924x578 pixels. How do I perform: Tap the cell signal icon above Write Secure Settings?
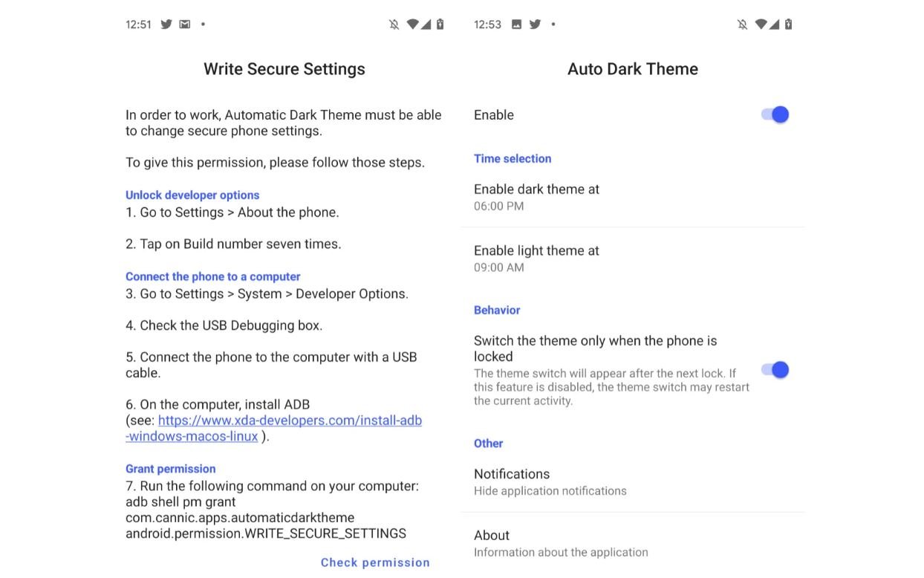pos(426,25)
